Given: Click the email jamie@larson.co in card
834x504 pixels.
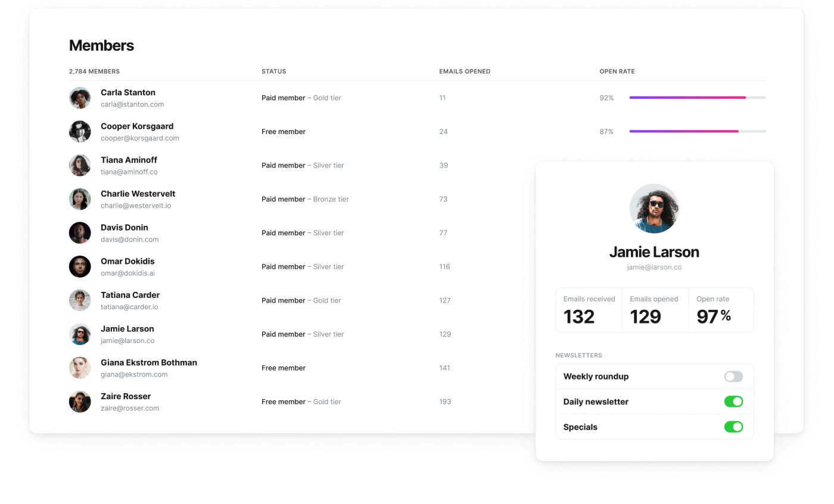Looking at the screenshot, I should (x=654, y=267).
